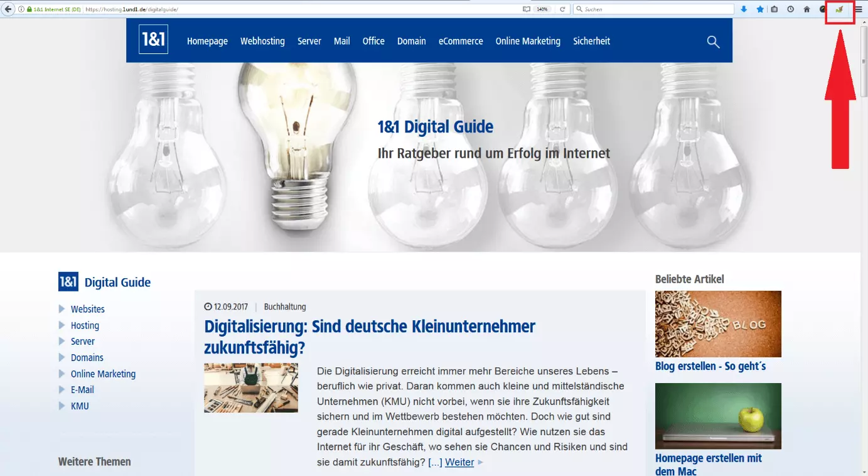Click the 'Beliebte Artikel' heading
The height and width of the screenshot is (476, 868).
[690, 279]
